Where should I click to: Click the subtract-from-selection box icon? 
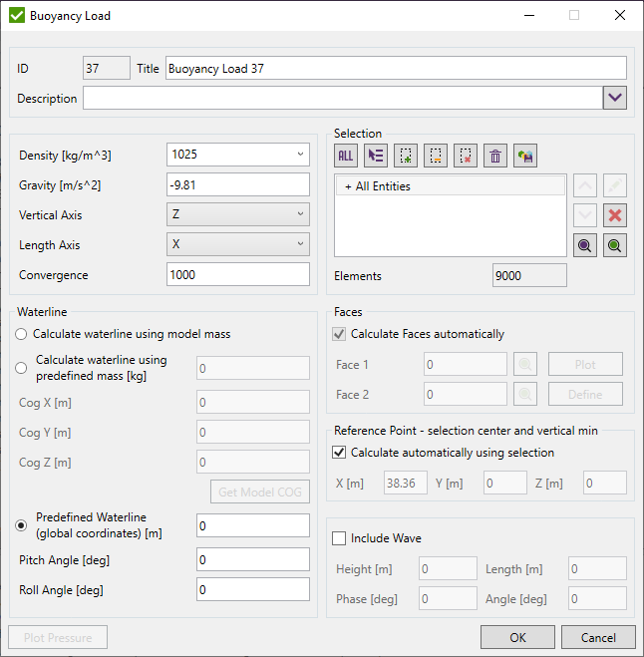436,156
